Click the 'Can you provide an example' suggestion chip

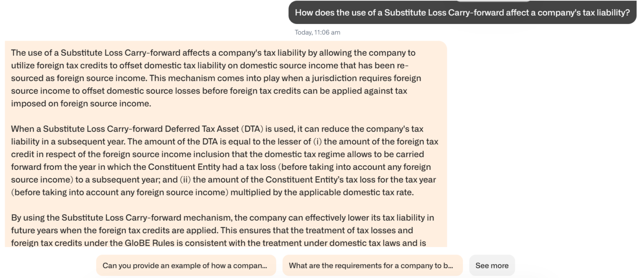pyautogui.click(x=186, y=265)
